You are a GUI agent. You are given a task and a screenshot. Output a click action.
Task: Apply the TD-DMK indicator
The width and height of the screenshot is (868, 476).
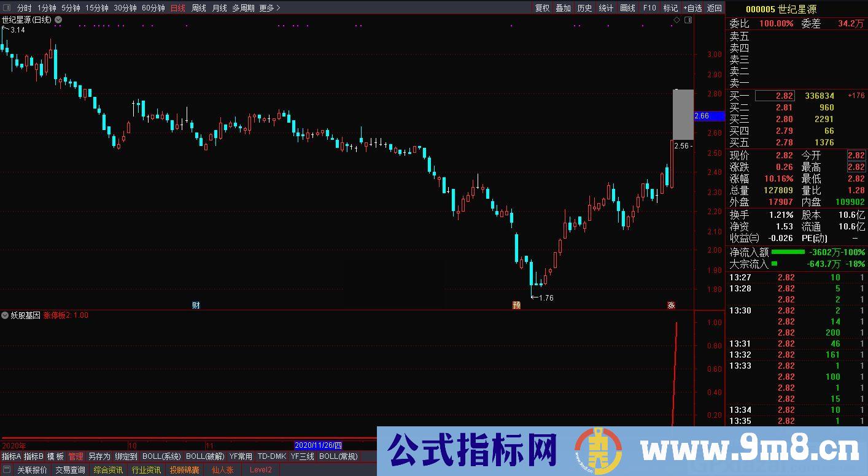point(271,456)
